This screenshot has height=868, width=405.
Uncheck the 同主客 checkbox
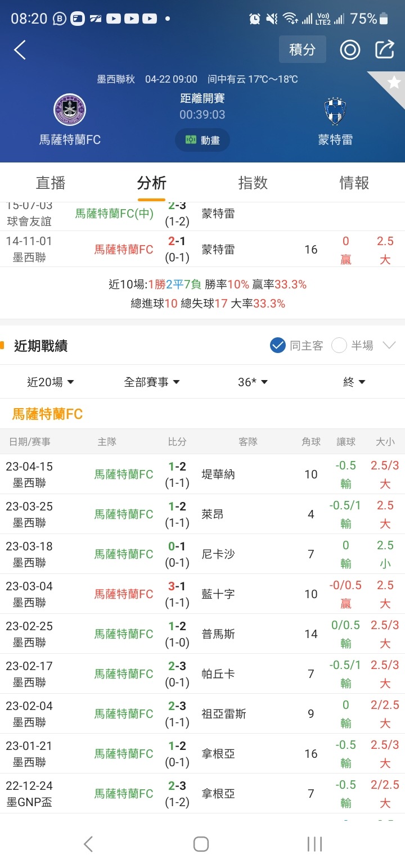278,345
